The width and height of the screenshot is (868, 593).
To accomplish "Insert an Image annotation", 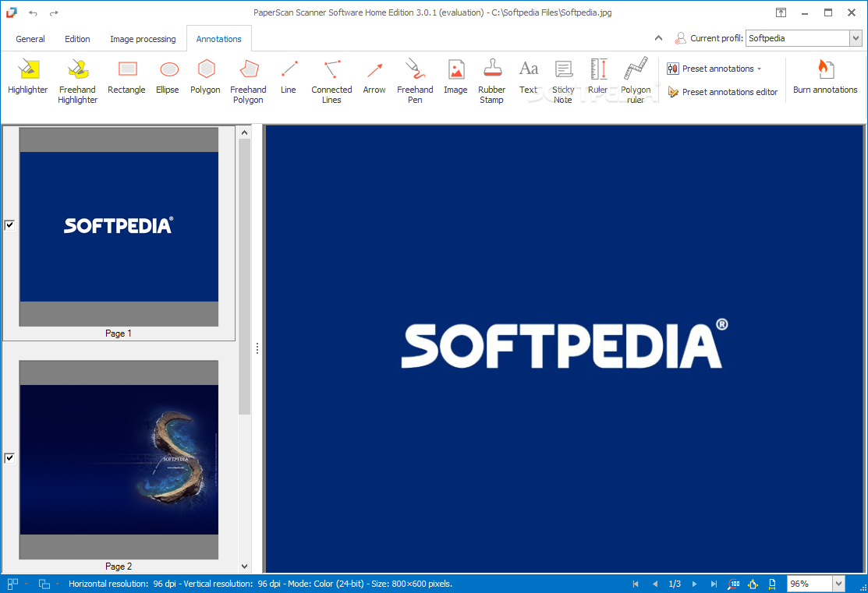I will coord(455,77).
